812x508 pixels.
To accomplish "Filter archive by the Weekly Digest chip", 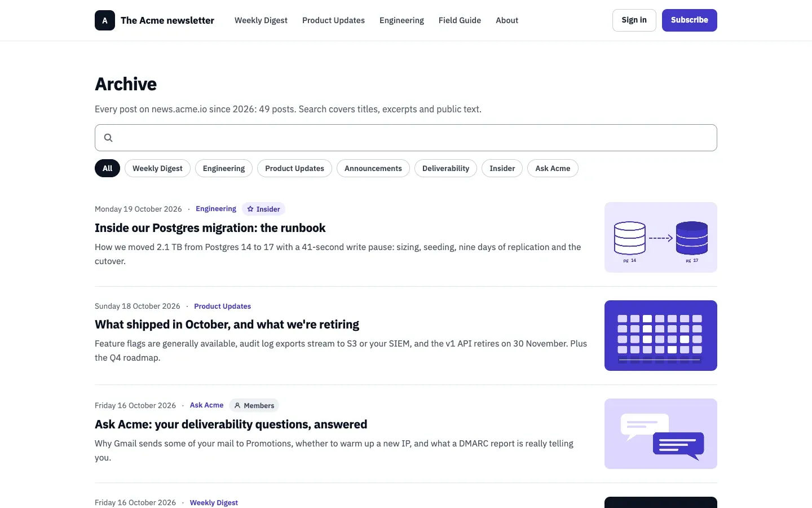I will (x=157, y=168).
